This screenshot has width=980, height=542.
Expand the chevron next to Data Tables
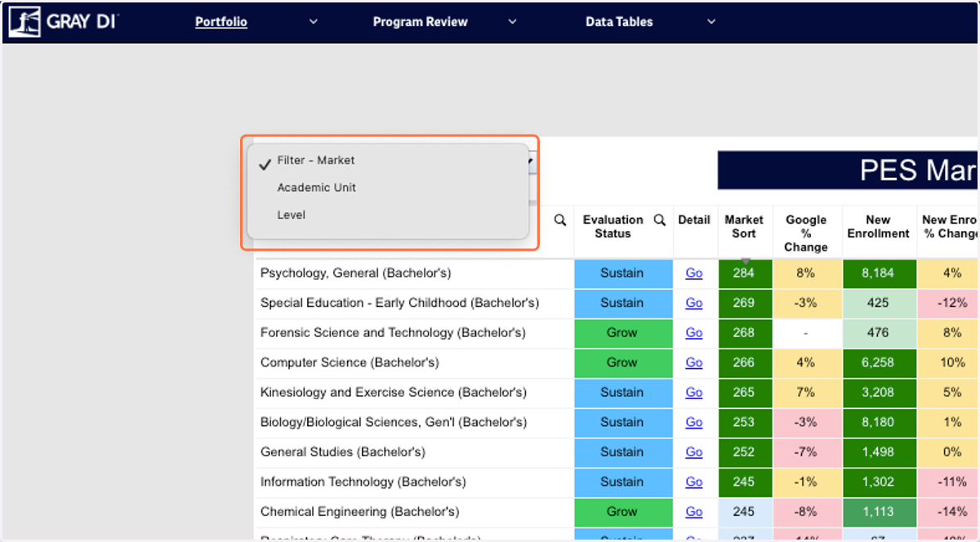pyautogui.click(x=711, y=22)
